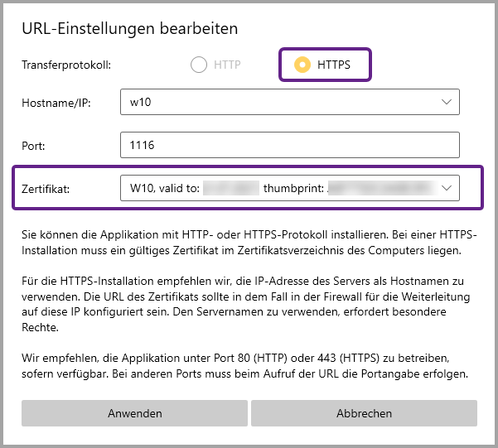Click the Zertifikat label
The height and width of the screenshot is (448, 498).
point(46,189)
